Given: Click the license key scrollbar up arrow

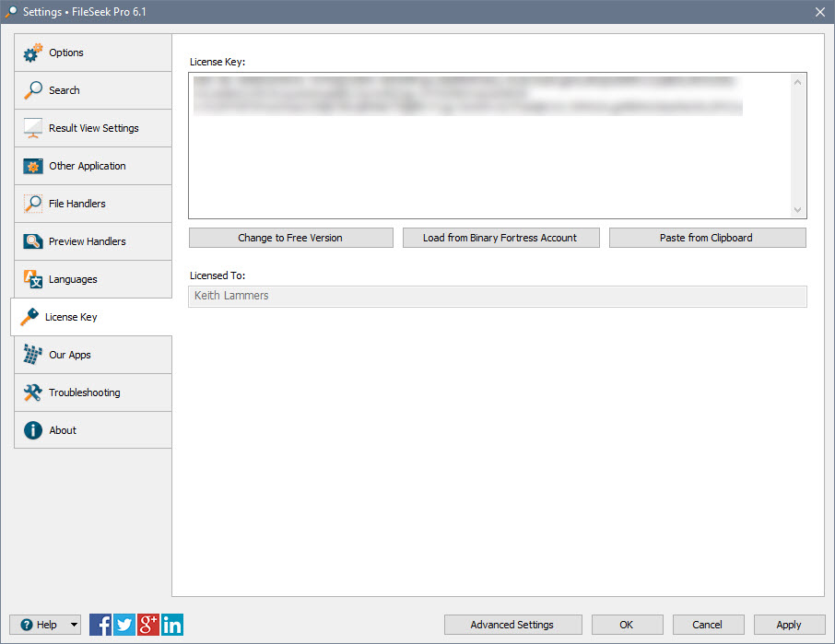Looking at the screenshot, I should coord(798,82).
